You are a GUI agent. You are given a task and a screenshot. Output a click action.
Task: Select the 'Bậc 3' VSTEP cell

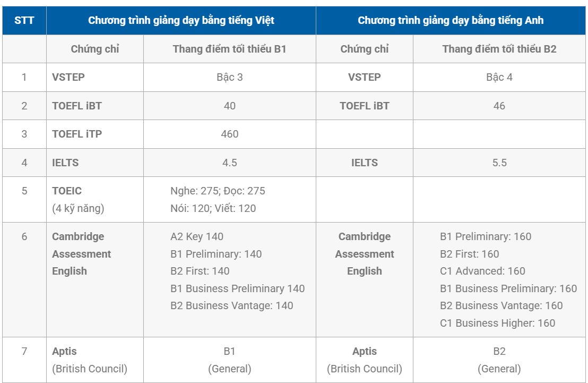[229, 78]
